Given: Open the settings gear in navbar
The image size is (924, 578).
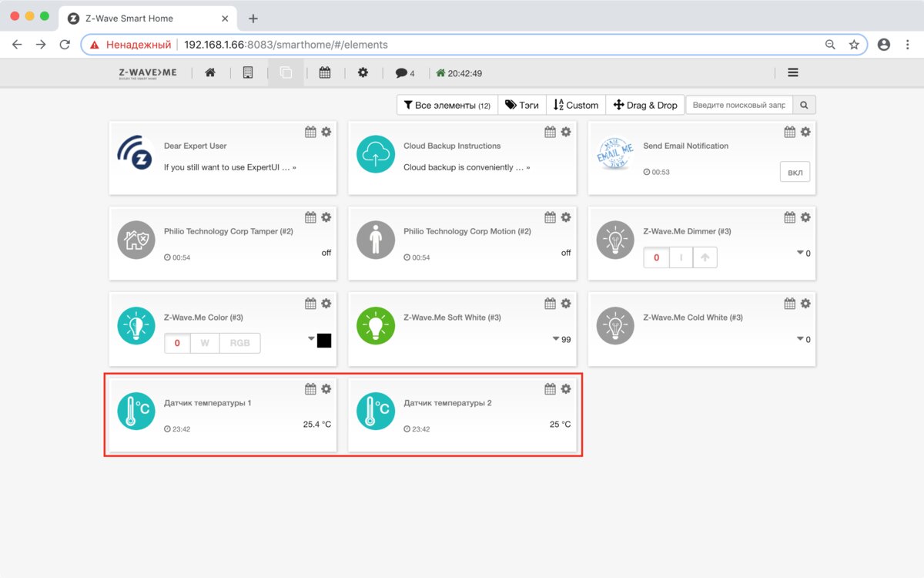Looking at the screenshot, I should (363, 73).
